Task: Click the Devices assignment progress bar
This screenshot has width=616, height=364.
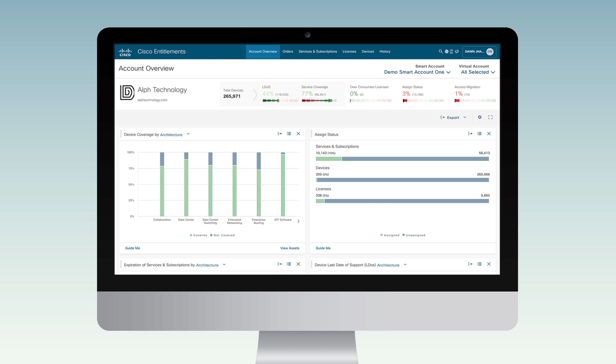Action: click(402, 180)
